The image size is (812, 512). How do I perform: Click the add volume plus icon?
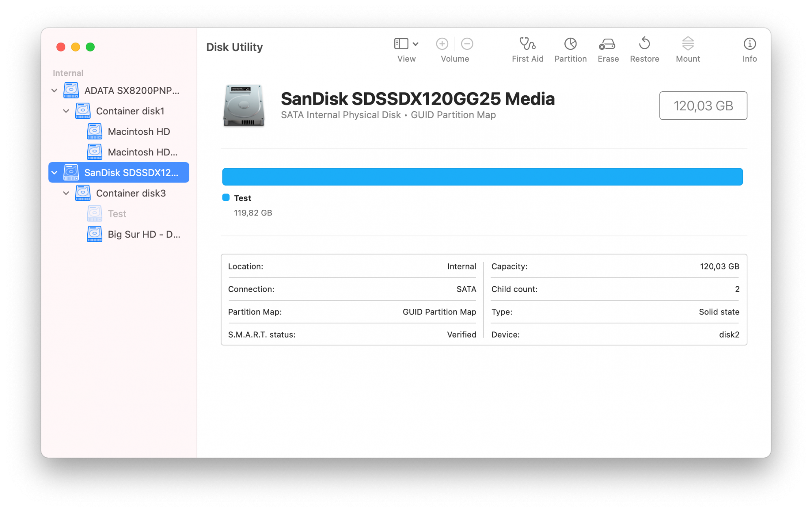point(442,44)
